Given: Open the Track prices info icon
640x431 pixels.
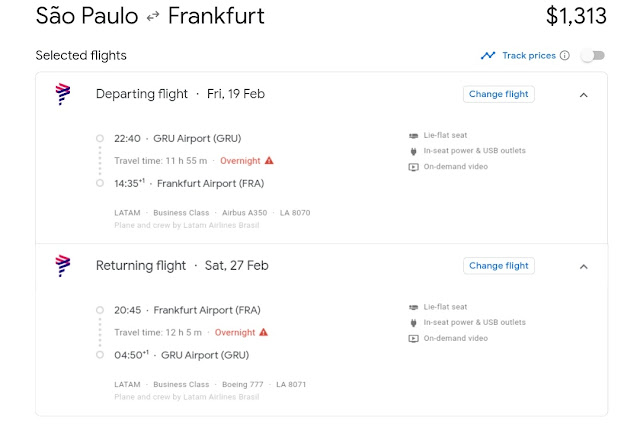Looking at the screenshot, I should click(x=565, y=56).
